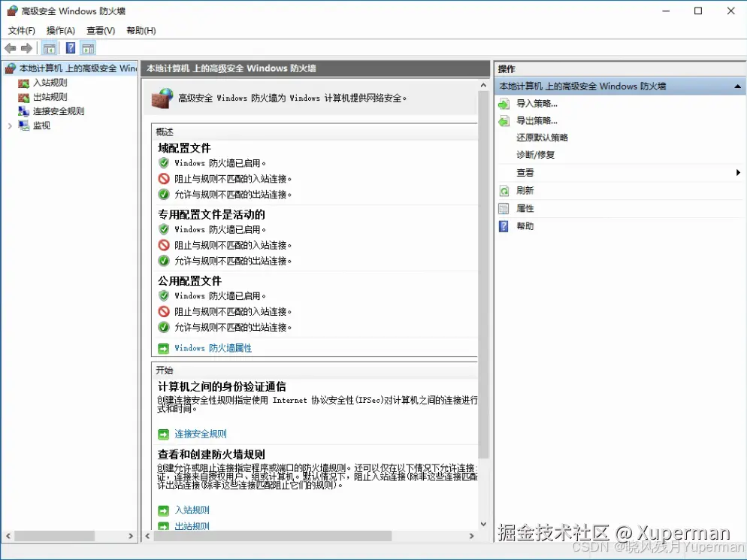Click the center pane scroll up arrow
The width and height of the screenshot is (747, 560).
(483, 85)
